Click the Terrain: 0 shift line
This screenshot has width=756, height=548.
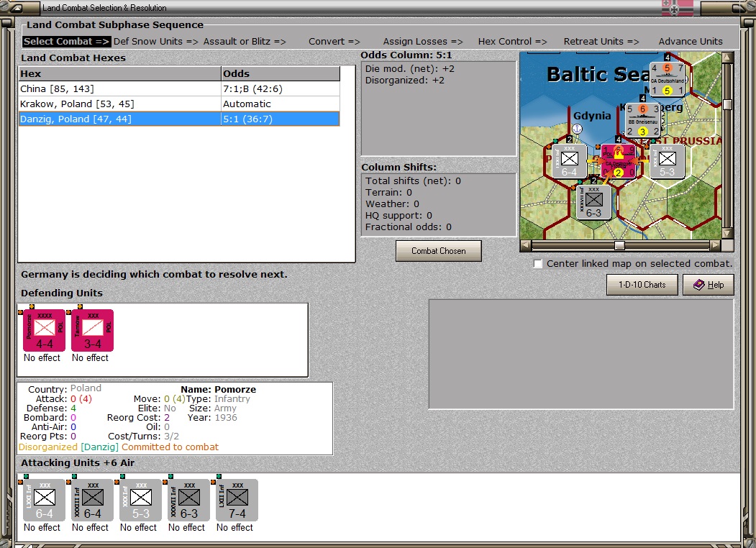pyautogui.click(x=388, y=192)
